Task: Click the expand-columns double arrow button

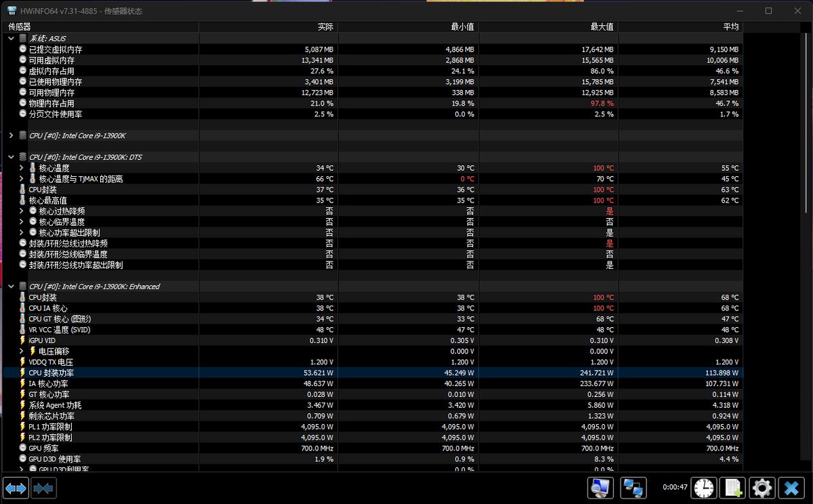Action: pos(16,487)
